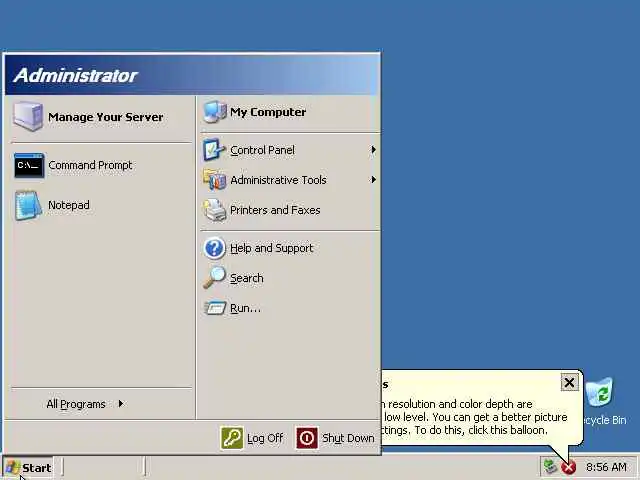Click the network connection tray icon

click(x=550, y=467)
